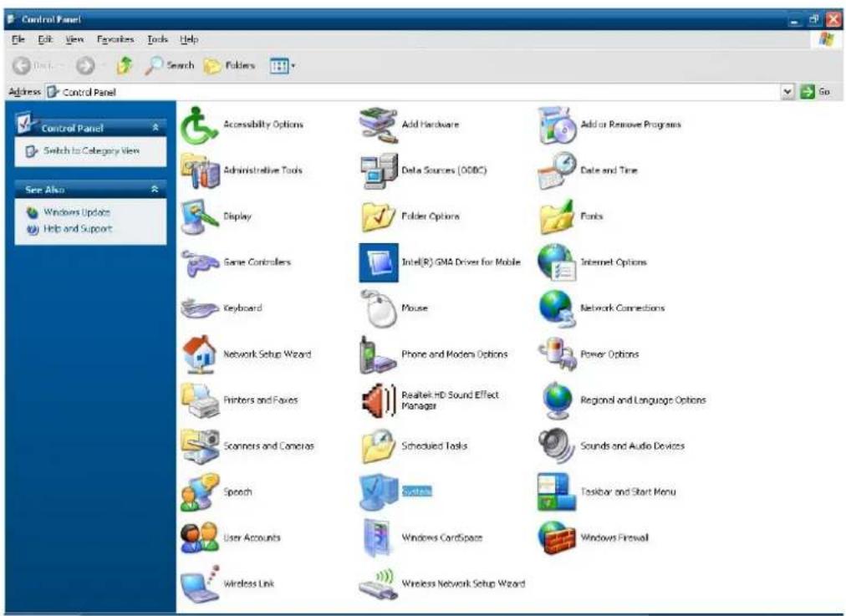
Task: Open the Printers and Faxes icon
Action: click(200, 400)
